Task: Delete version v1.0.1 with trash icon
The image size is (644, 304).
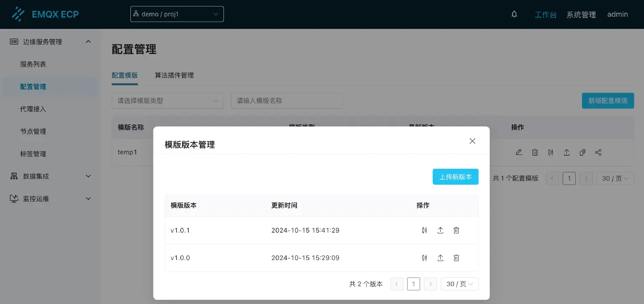Action: [456, 230]
